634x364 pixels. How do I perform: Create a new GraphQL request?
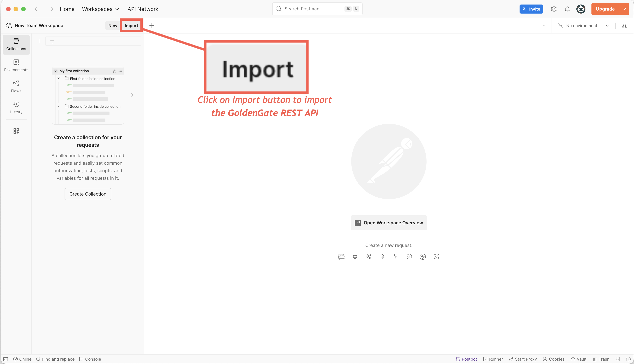pos(355,257)
